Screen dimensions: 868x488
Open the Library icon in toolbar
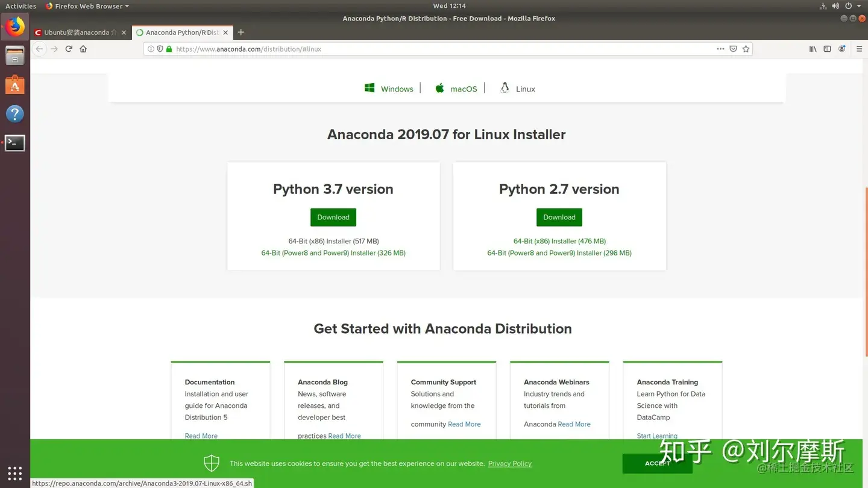coord(813,49)
